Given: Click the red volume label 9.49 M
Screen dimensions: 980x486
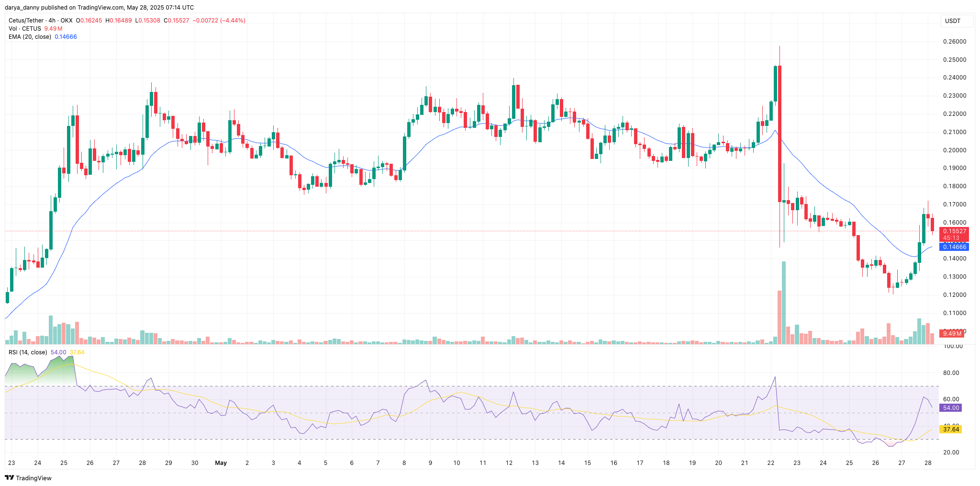Looking at the screenshot, I should tap(952, 333).
